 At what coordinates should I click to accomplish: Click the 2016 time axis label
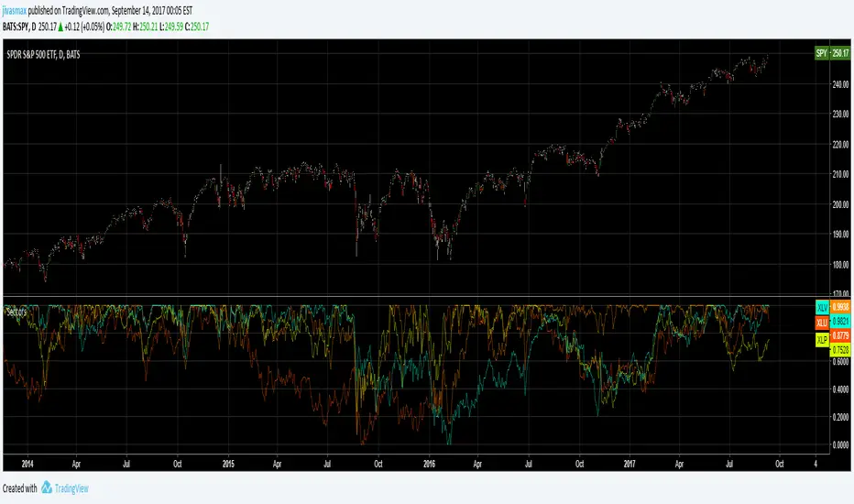(x=429, y=464)
